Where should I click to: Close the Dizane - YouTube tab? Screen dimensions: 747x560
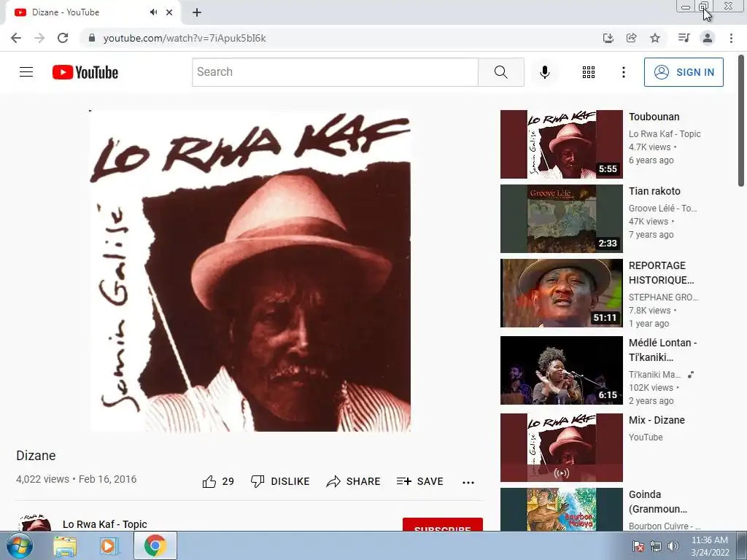click(169, 12)
